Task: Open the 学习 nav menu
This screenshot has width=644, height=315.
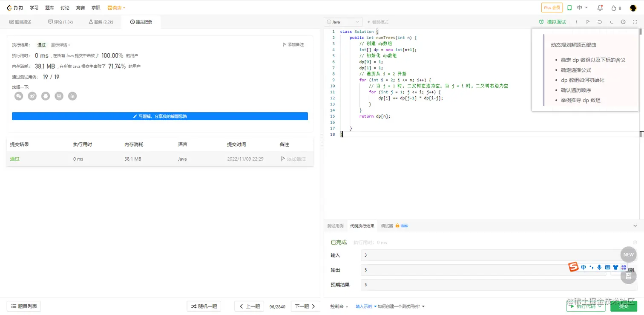Action: (x=34, y=8)
